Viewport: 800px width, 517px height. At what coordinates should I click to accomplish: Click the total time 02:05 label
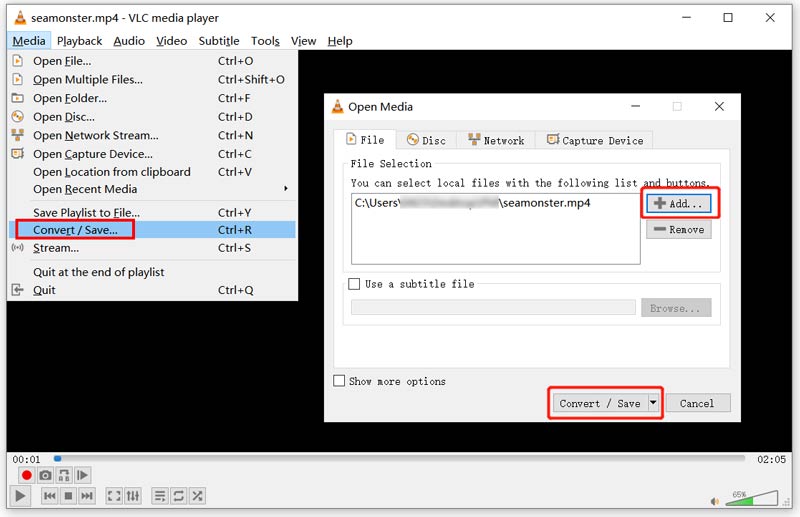pyautogui.click(x=771, y=459)
